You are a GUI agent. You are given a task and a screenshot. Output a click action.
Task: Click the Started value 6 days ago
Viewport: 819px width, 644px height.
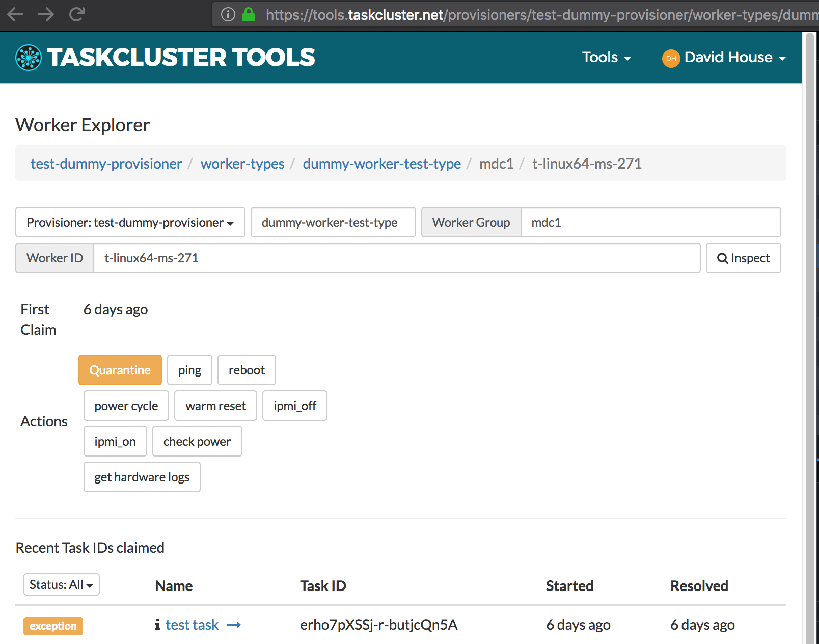pos(578,625)
